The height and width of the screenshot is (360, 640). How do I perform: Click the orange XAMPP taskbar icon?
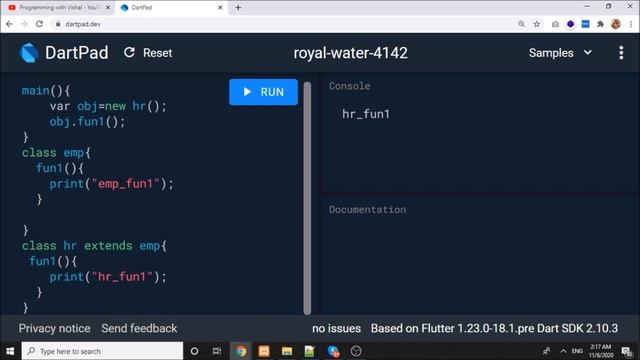coord(264,351)
